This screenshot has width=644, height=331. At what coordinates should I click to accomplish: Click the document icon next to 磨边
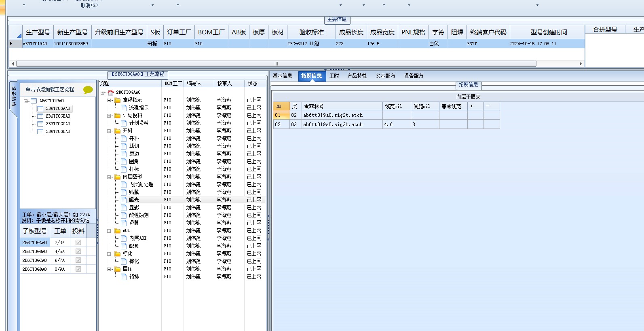coord(124,154)
